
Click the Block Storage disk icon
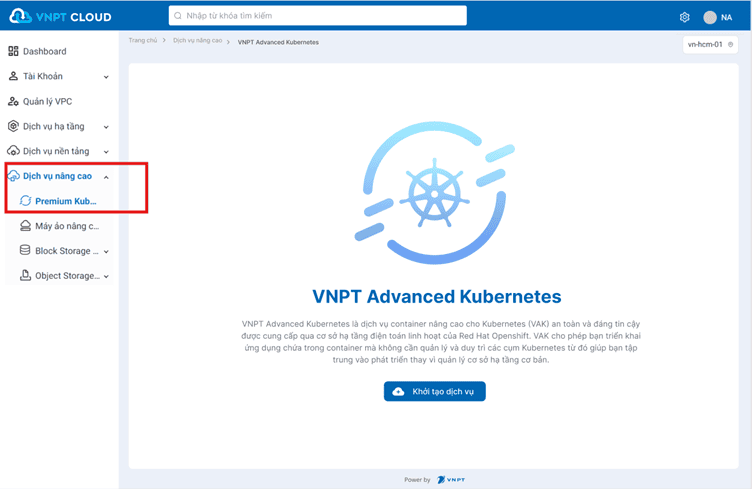coord(26,251)
